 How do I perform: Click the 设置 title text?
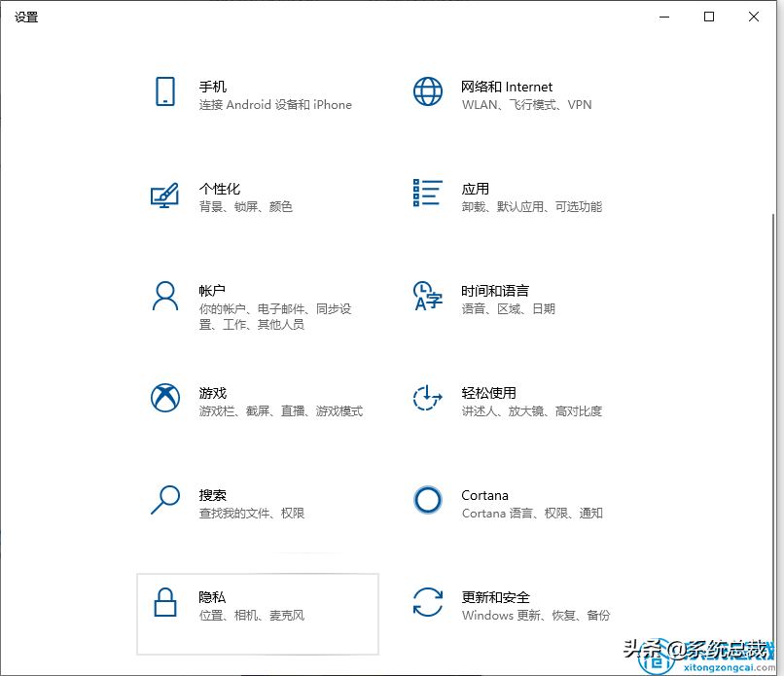(26, 17)
